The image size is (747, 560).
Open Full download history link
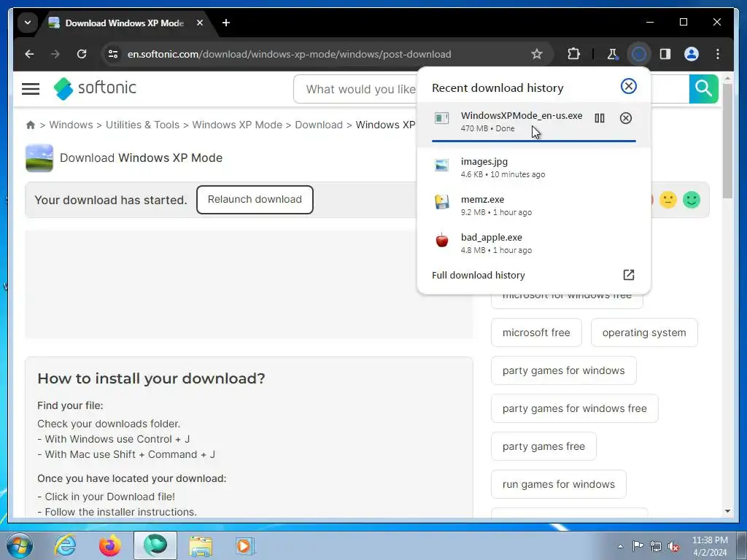(479, 275)
